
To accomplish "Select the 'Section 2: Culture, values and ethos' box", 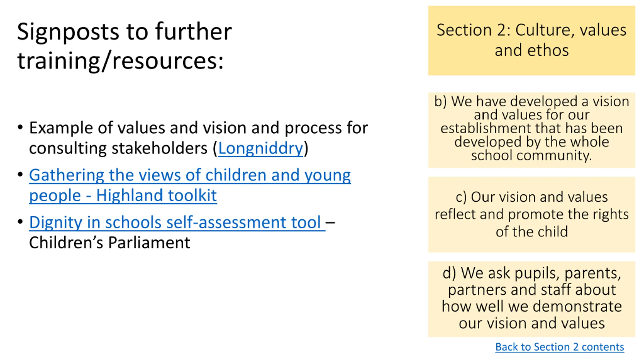I will [x=532, y=40].
